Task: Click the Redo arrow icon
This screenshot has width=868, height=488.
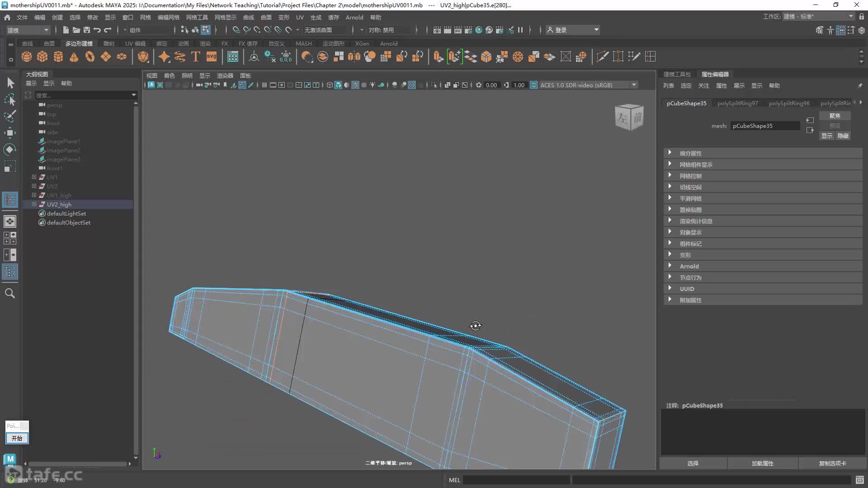Action: 108,30
